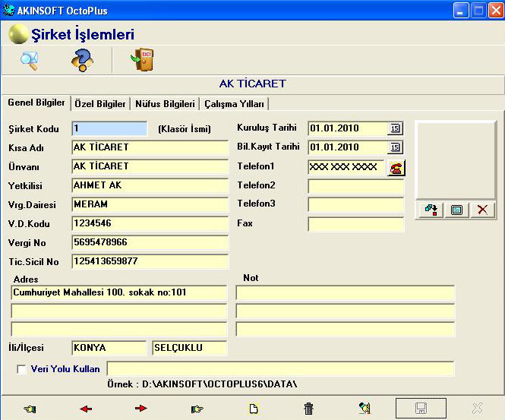505x420 pixels.
Task: Go to last record hand icon
Action: coord(197,409)
